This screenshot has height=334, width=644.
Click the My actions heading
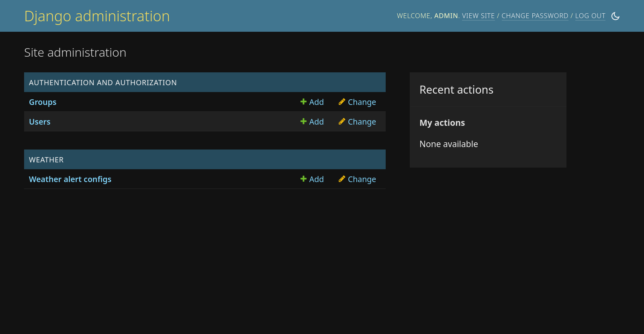pyautogui.click(x=442, y=123)
